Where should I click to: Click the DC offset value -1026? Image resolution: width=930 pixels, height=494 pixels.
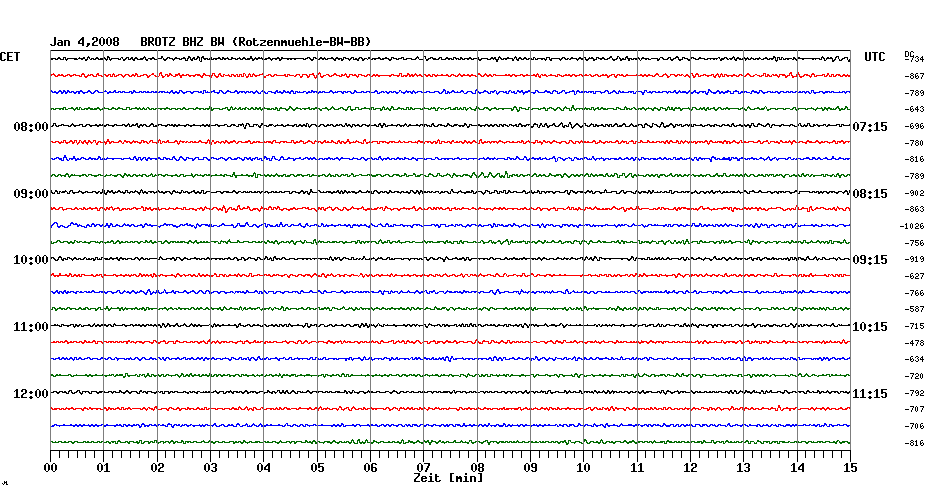pyautogui.click(x=913, y=227)
